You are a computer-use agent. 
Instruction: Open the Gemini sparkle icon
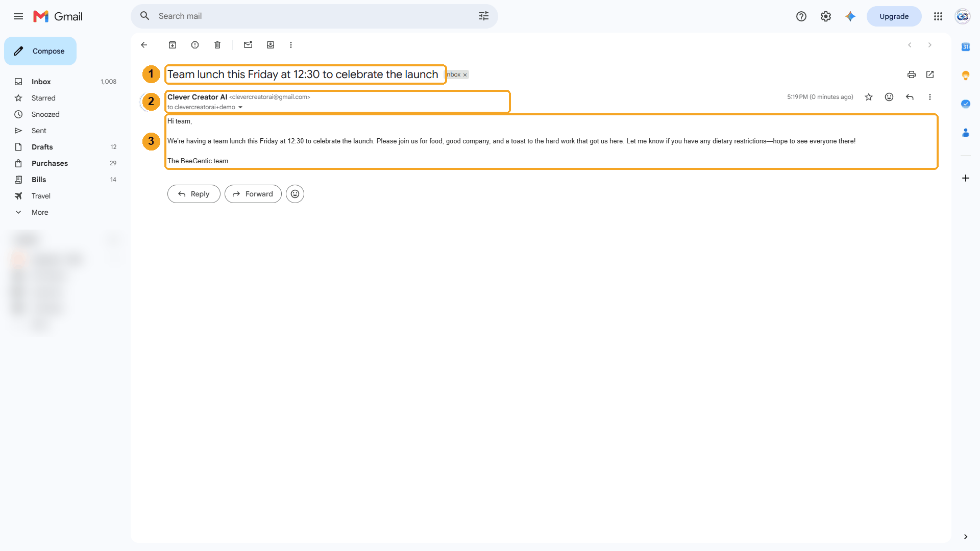[x=850, y=16]
